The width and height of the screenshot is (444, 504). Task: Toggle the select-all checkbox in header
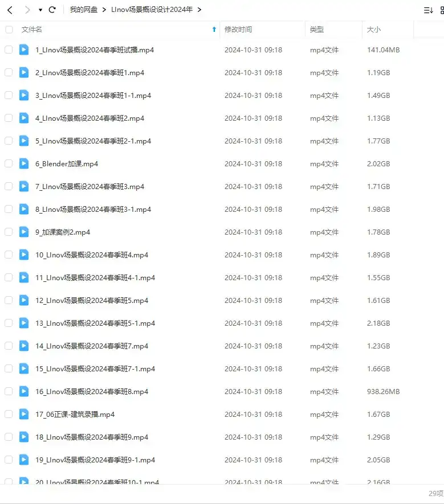[9, 30]
